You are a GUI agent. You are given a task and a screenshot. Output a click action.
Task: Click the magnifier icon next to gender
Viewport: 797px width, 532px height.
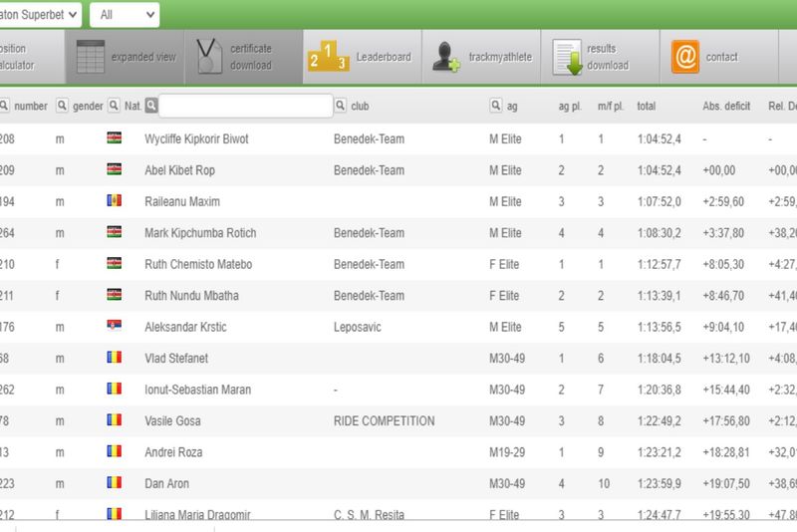(62, 106)
